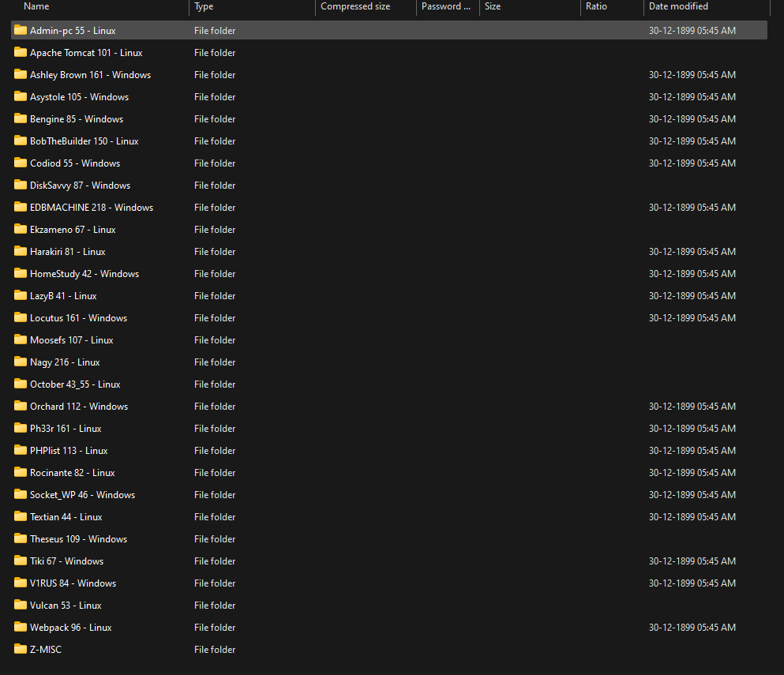Select the 'Admin-pc 55 - Linux' name
The height and width of the screenshot is (675, 784).
click(73, 31)
